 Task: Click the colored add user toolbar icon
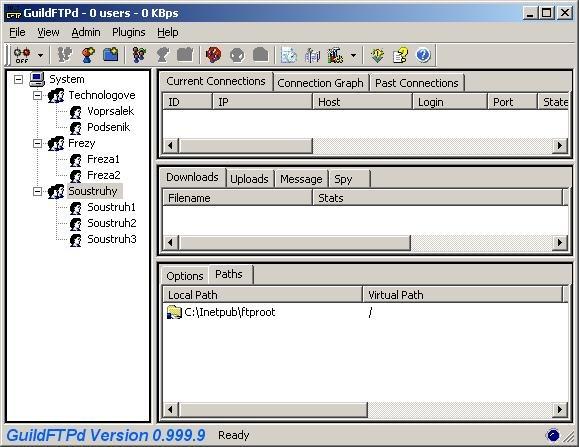pyautogui.click(x=88, y=55)
